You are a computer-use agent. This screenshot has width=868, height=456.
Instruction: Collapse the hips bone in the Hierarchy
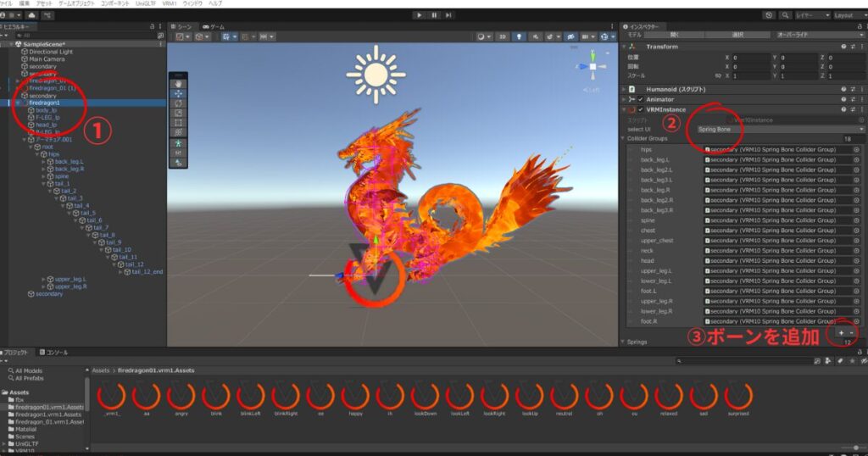point(37,154)
